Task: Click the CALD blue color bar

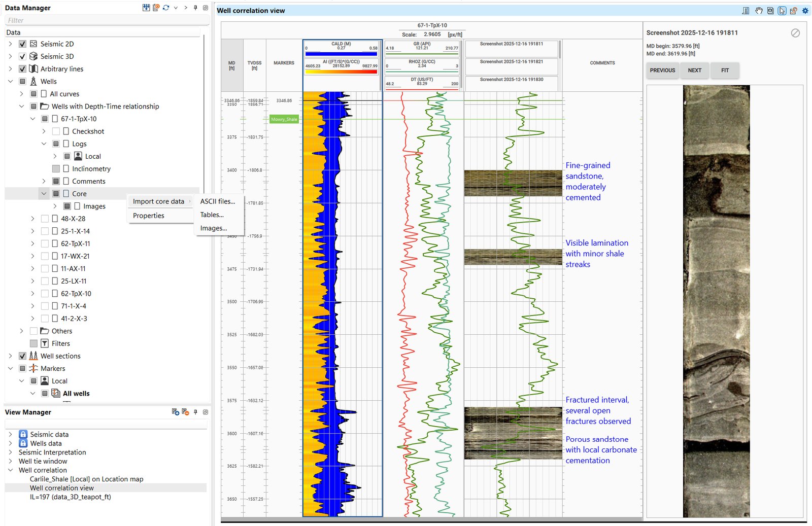Action: (x=341, y=53)
